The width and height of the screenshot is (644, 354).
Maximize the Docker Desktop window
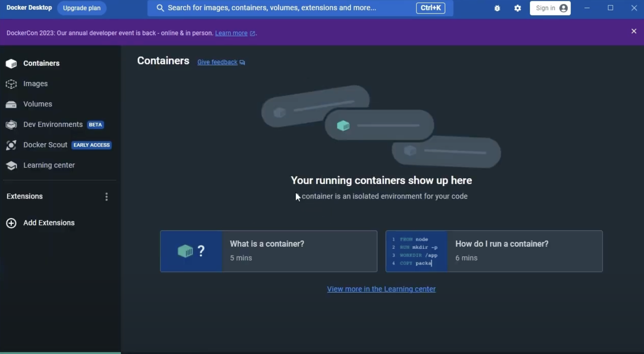point(611,8)
